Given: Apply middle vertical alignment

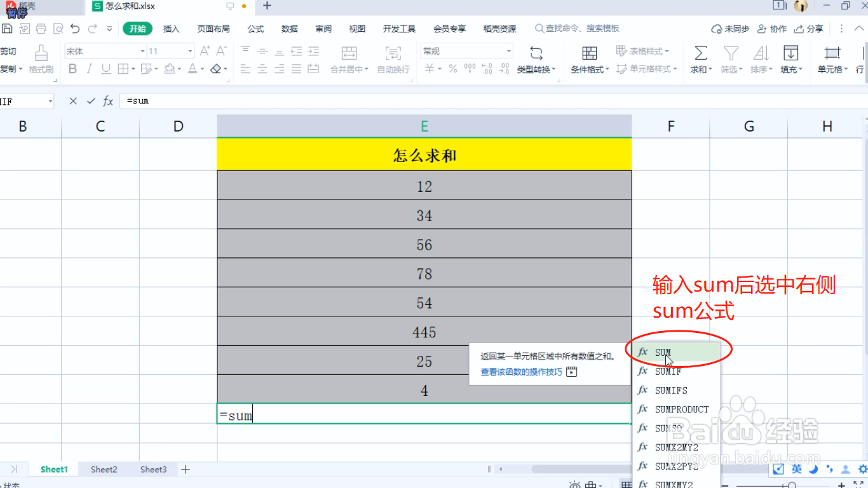Looking at the screenshot, I should tap(262, 51).
